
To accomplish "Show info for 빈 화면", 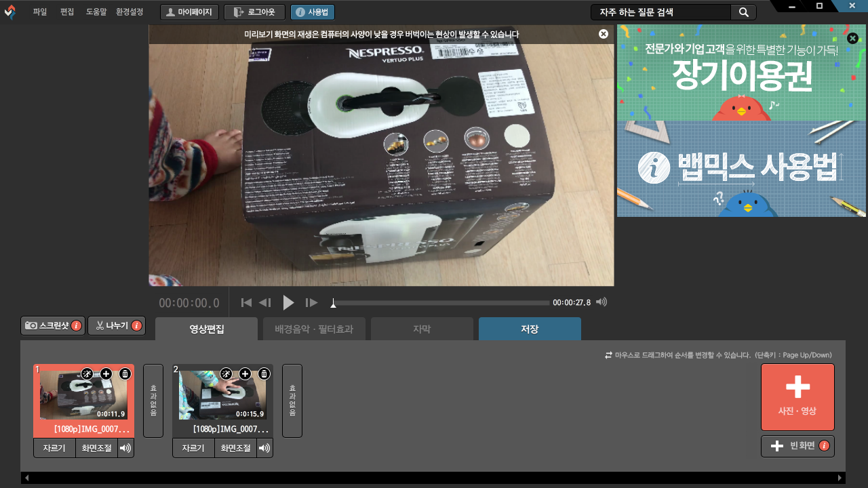I will click(825, 446).
